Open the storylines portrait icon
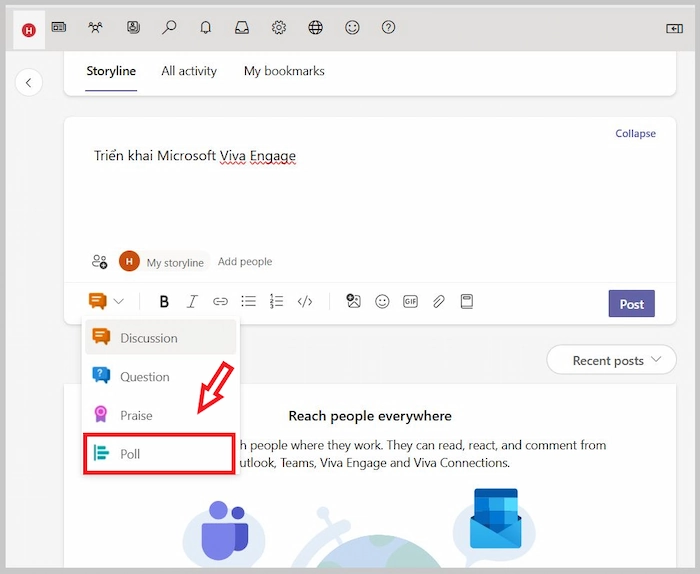The image size is (700, 574). [x=133, y=28]
